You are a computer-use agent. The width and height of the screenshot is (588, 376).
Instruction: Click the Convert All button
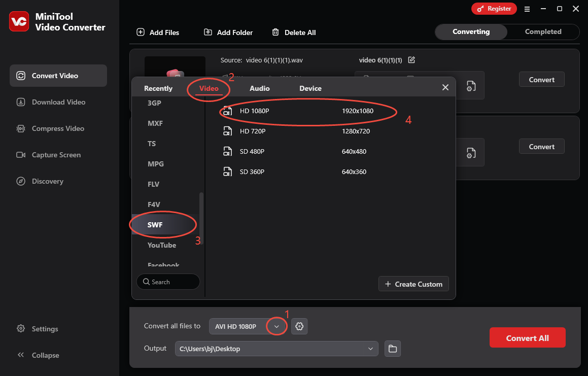pos(527,338)
